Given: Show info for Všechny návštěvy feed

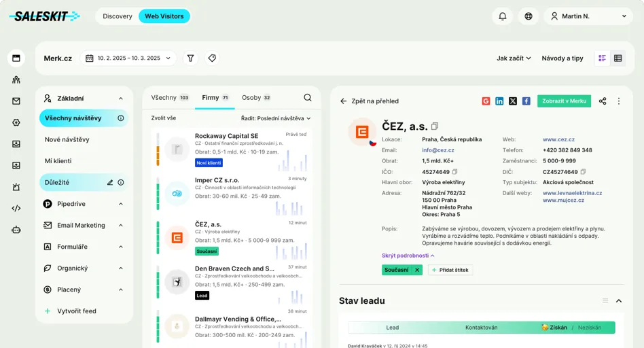Looking at the screenshot, I should coord(121,118).
